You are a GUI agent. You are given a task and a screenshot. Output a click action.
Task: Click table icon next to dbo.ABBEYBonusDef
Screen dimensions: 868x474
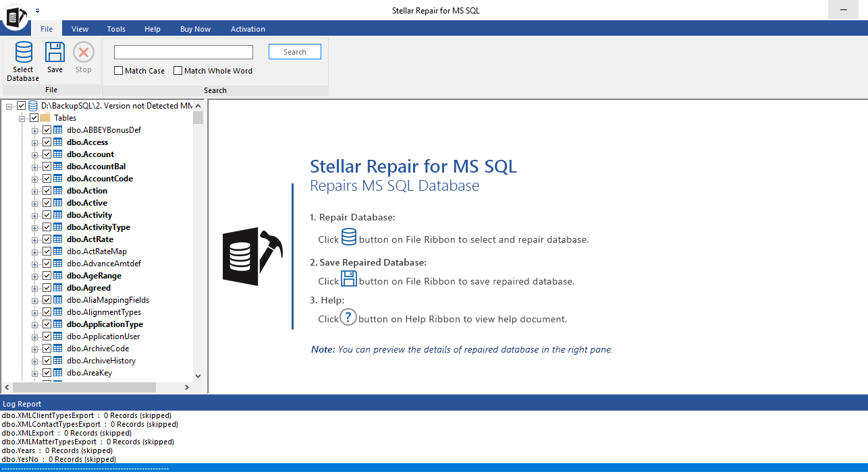click(58, 130)
